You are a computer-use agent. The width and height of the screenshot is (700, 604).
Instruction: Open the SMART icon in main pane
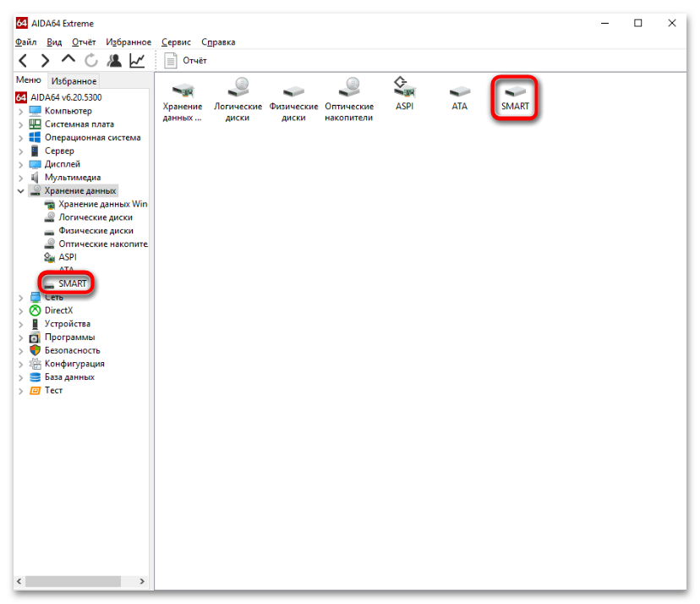coord(514,98)
